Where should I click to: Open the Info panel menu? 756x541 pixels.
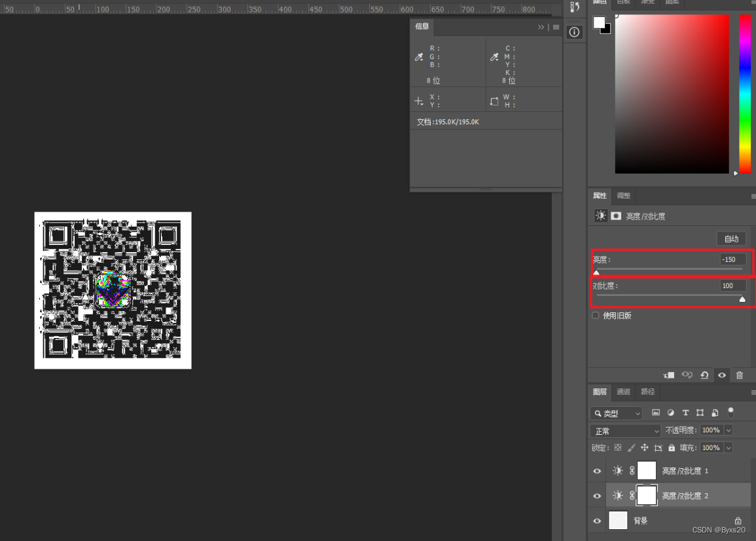[556, 27]
